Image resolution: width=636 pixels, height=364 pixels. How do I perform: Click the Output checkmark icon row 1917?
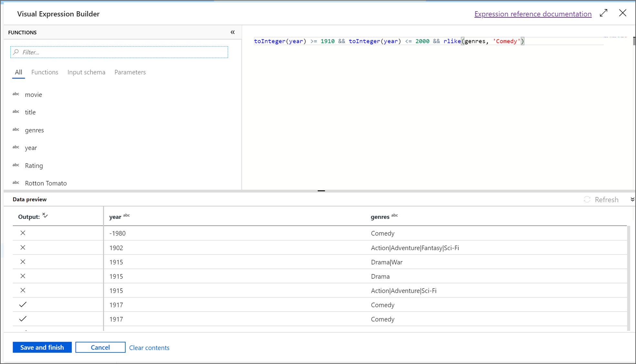coord(22,304)
